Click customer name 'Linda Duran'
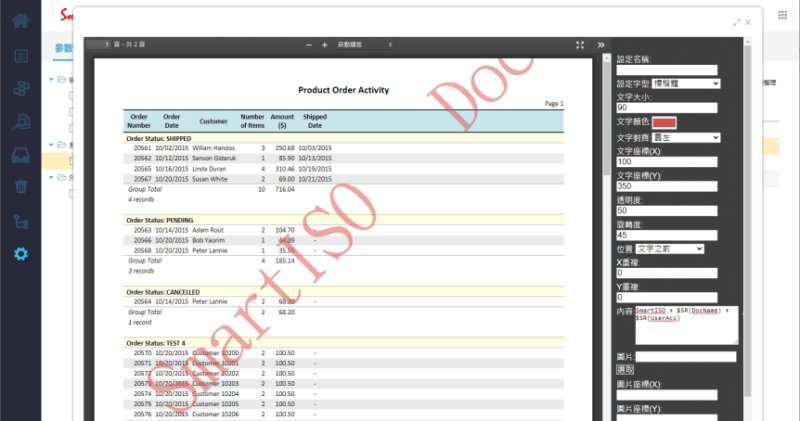 tap(209, 169)
